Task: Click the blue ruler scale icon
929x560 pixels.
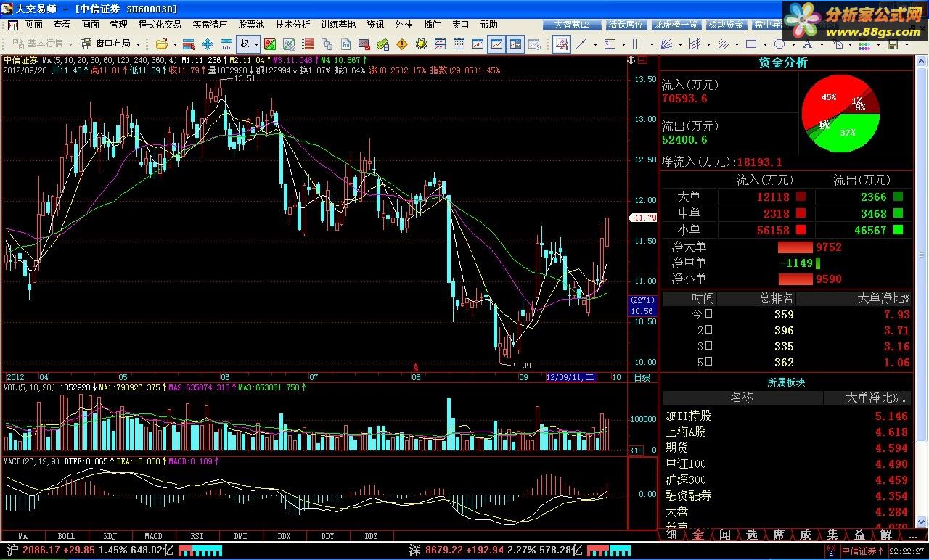Action: coord(226,44)
